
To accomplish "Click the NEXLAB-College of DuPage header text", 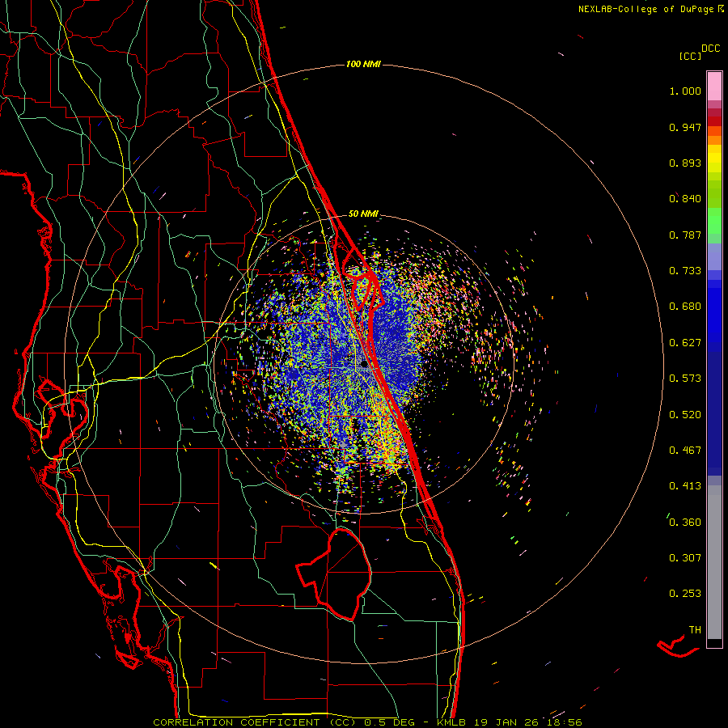I will (x=651, y=9).
